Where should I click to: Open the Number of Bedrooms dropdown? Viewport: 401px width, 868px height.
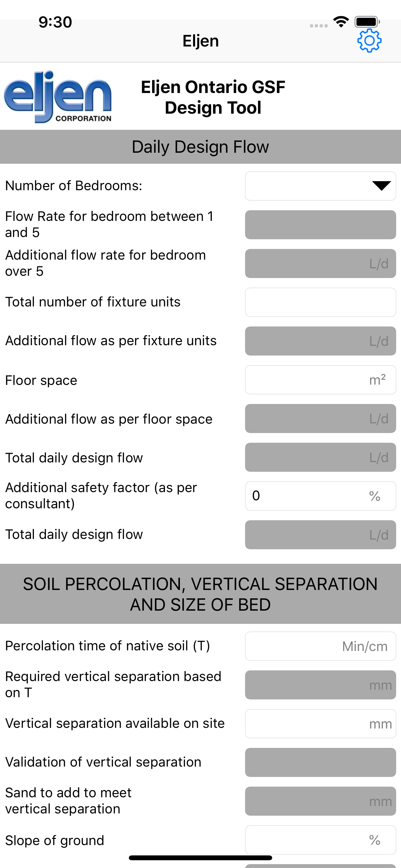(320, 186)
